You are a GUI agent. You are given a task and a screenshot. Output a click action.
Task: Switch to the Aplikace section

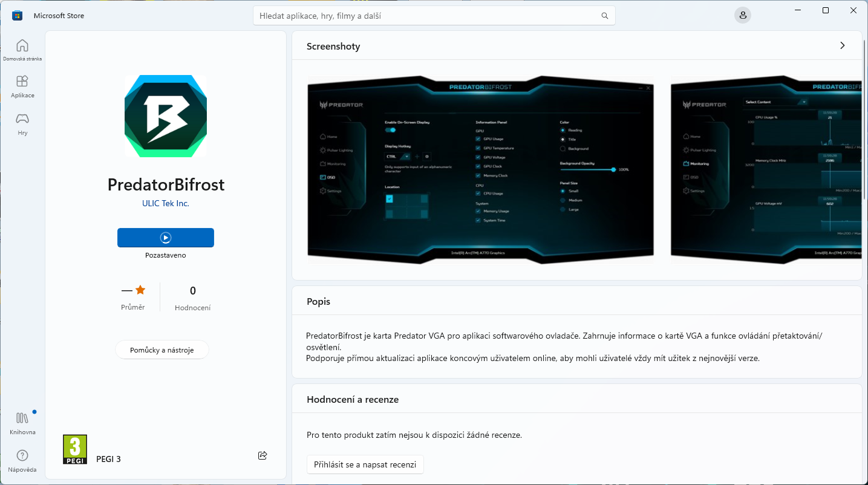(22, 85)
